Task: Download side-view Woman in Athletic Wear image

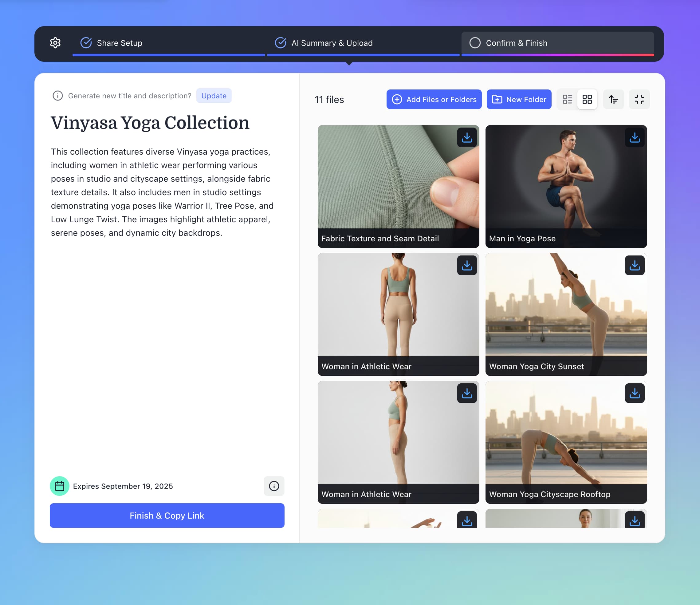Action: point(467,393)
